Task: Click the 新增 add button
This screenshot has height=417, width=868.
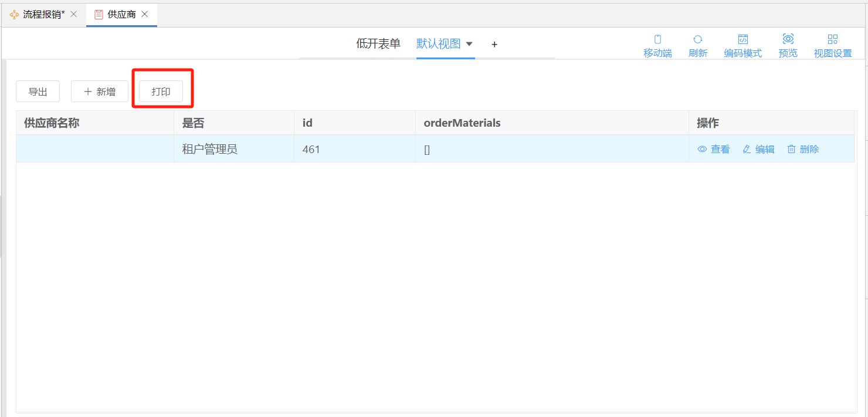Action: tap(100, 91)
